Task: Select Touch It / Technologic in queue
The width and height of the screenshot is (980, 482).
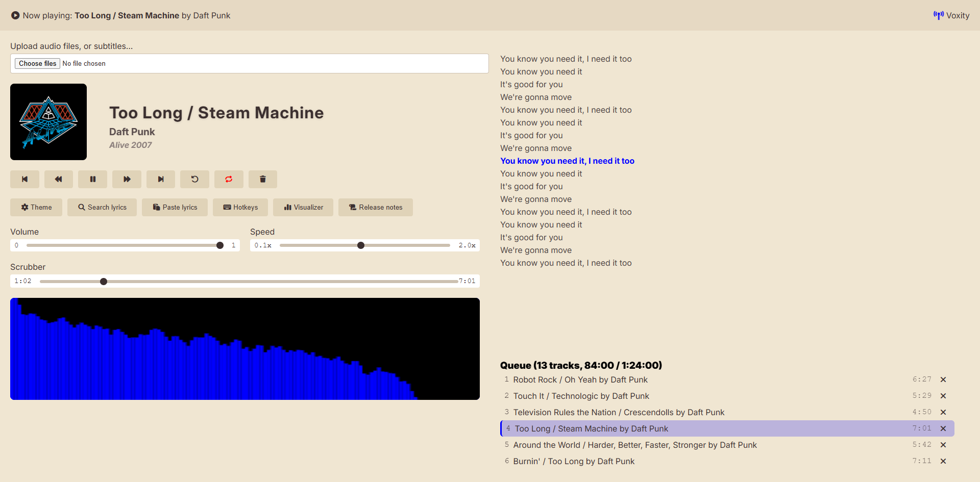Action: (x=581, y=396)
